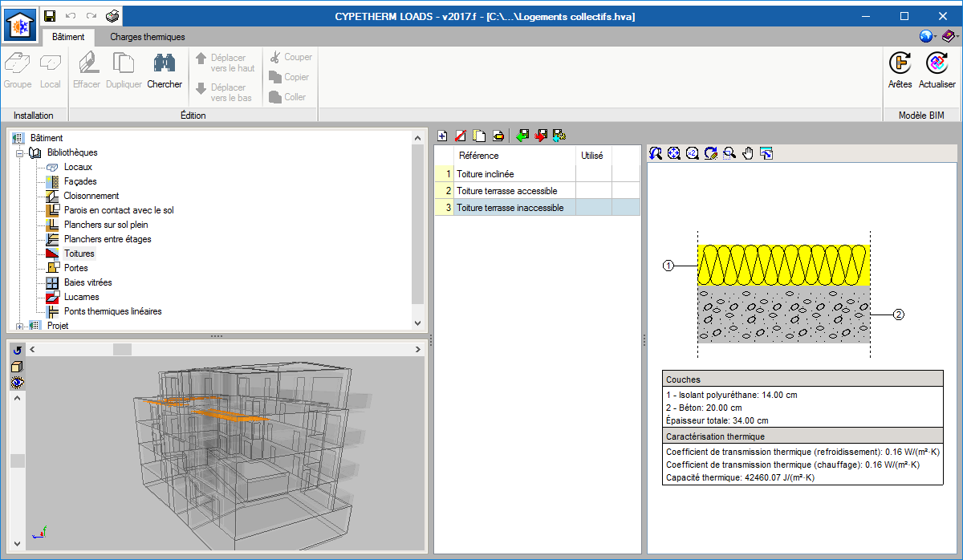This screenshot has height=560, width=963.
Task: Select Planchers entre étages
Action: (x=108, y=239)
